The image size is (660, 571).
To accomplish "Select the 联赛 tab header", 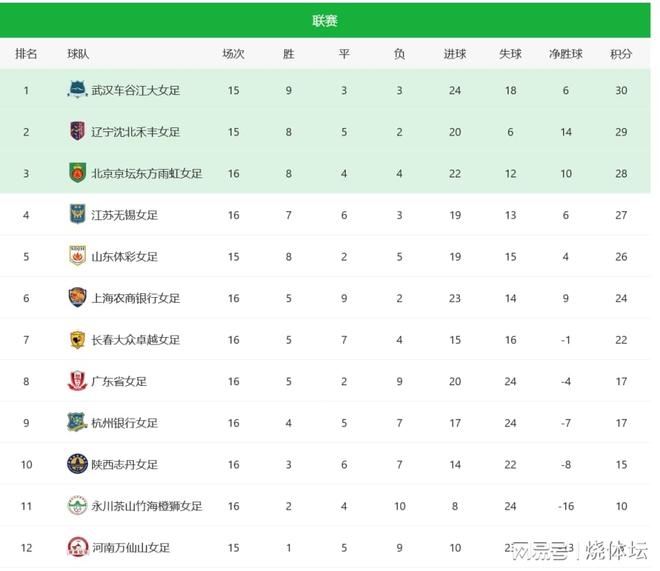I will click(x=325, y=20).
